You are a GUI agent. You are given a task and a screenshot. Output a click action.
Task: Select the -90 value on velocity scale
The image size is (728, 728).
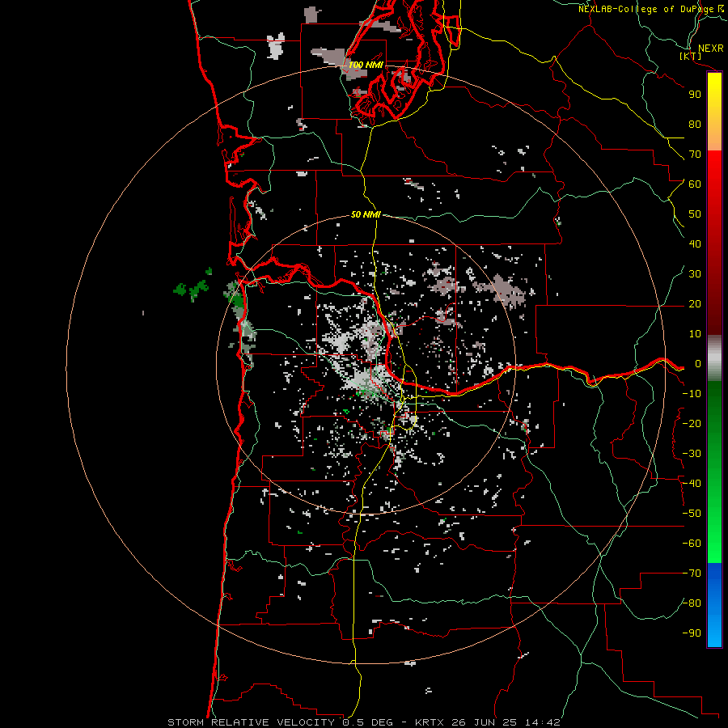click(692, 633)
